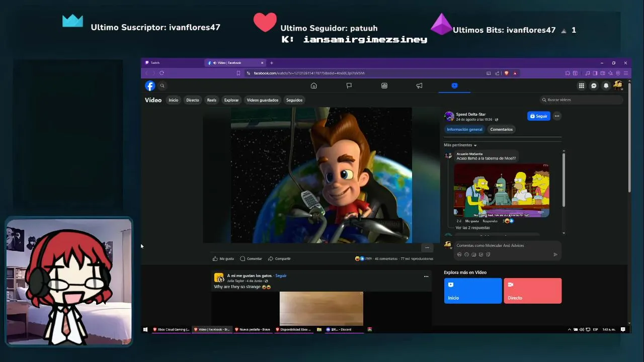Viewport: 644px width, 362px height.
Task: Switch to the Twitch browser tab
Action: tap(173, 63)
